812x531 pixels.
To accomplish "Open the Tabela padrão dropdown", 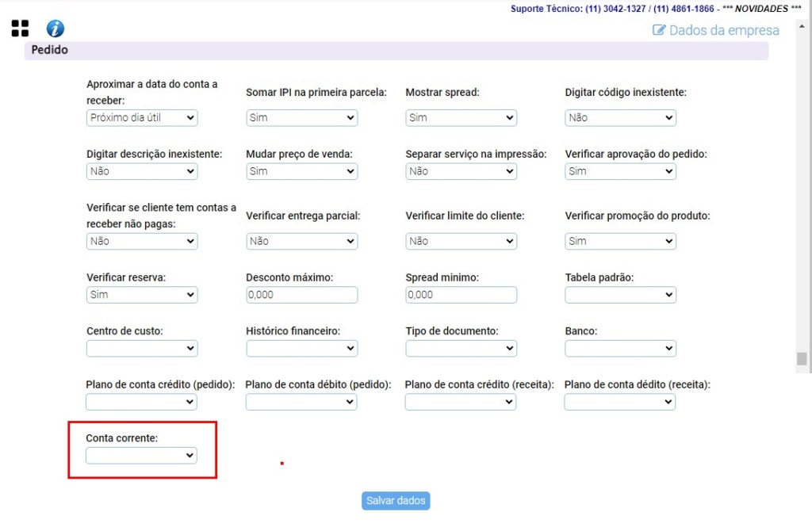I will pos(620,294).
